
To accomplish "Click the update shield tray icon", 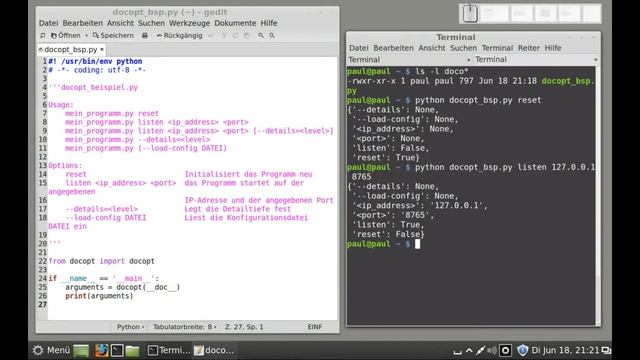I will pos(522,351).
